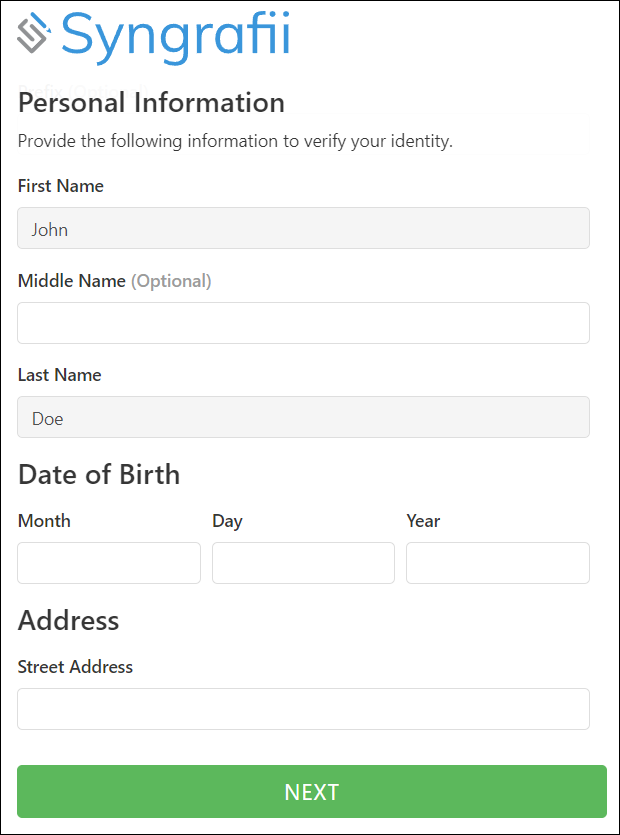Click the empty Street Address field
The width and height of the screenshot is (620, 835).
click(x=303, y=709)
